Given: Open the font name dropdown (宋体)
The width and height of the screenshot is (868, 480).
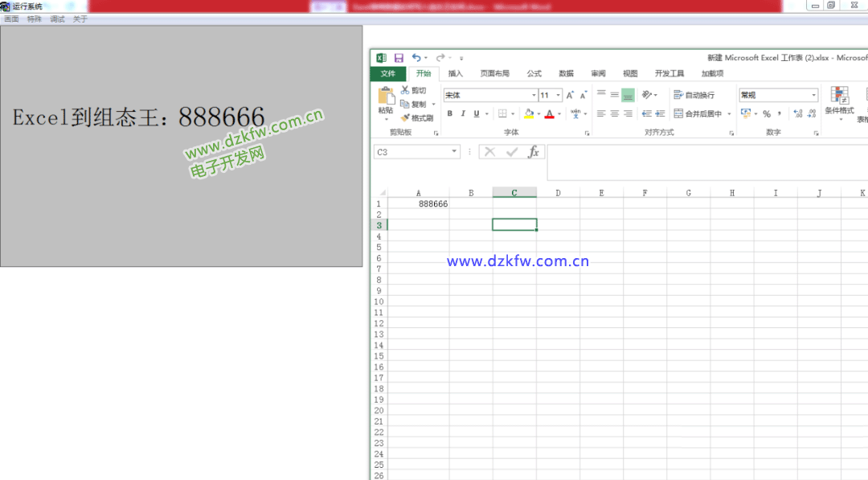Looking at the screenshot, I should (532, 96).
